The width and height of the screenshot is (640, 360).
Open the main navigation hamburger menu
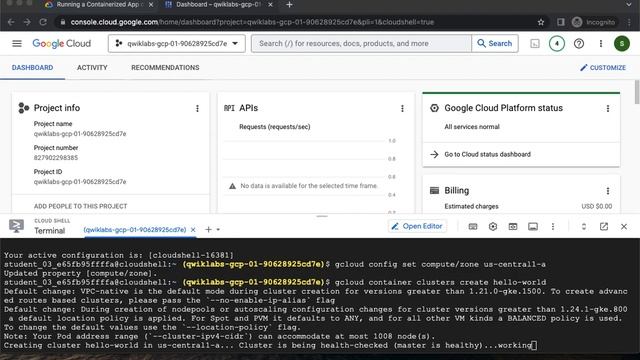pos(17,43)
